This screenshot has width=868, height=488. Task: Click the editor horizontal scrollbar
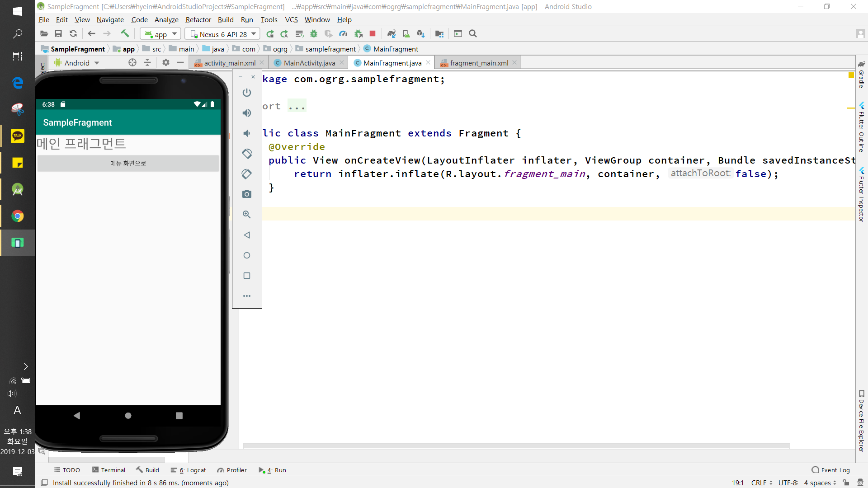[x=515, y=446]
